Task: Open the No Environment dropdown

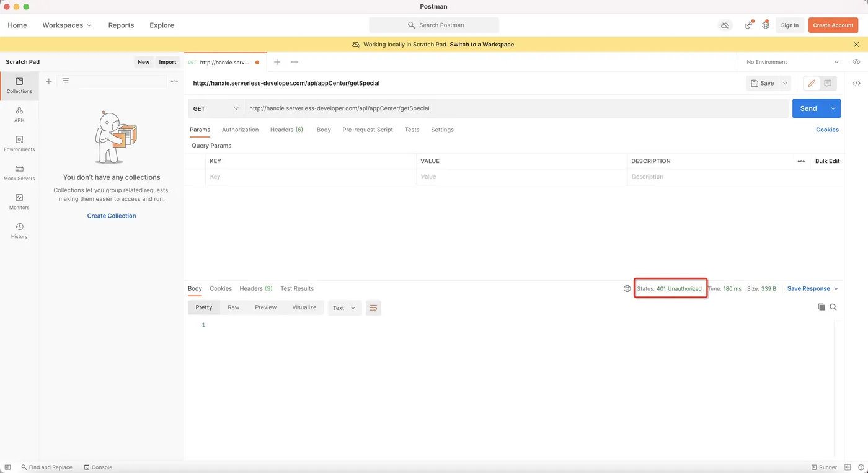Action: 792,62
